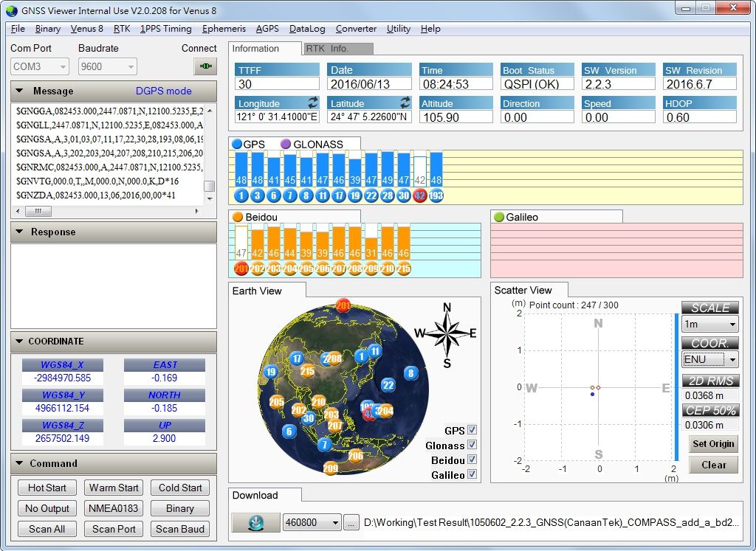Disable the Galileo checkbox

coord(472,475)
